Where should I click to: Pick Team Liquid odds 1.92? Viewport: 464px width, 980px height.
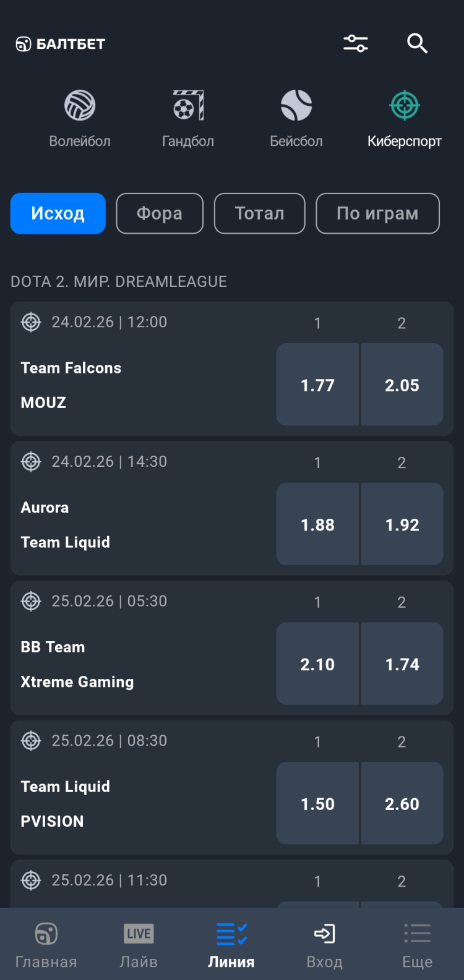click(x=402, y=524)
